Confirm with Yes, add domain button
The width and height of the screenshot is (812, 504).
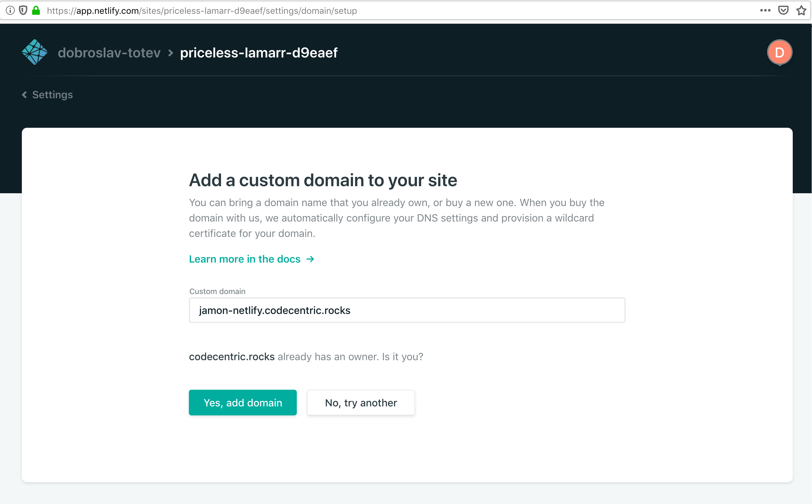pyautogui.click(x=243, y=403)
